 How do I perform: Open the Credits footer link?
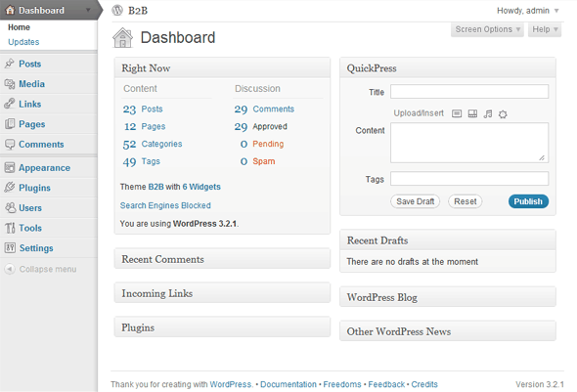click(424, 384)
